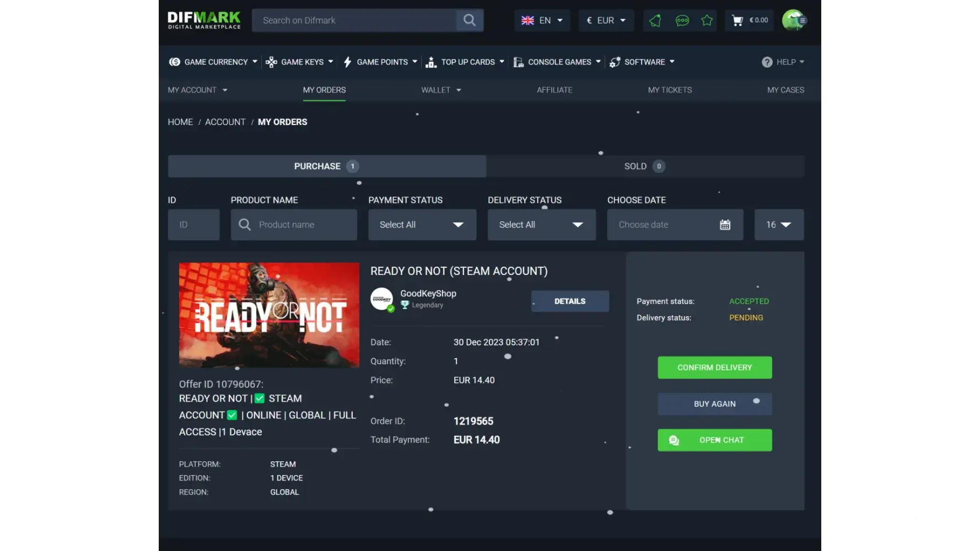980x551 pixels.
Task: Open the Delivery Status filter dropdown
Action: coord(541,225)
